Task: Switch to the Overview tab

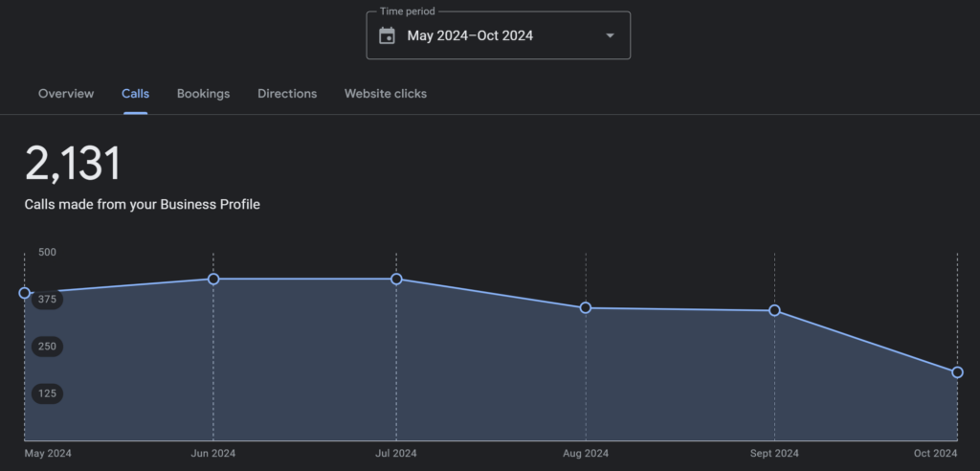Action: (66, 94)
